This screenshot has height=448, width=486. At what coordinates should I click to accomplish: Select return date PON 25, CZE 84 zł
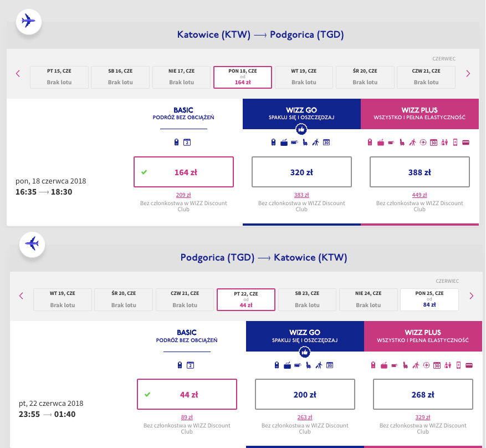pyautogui.click(x=429, y=299)
